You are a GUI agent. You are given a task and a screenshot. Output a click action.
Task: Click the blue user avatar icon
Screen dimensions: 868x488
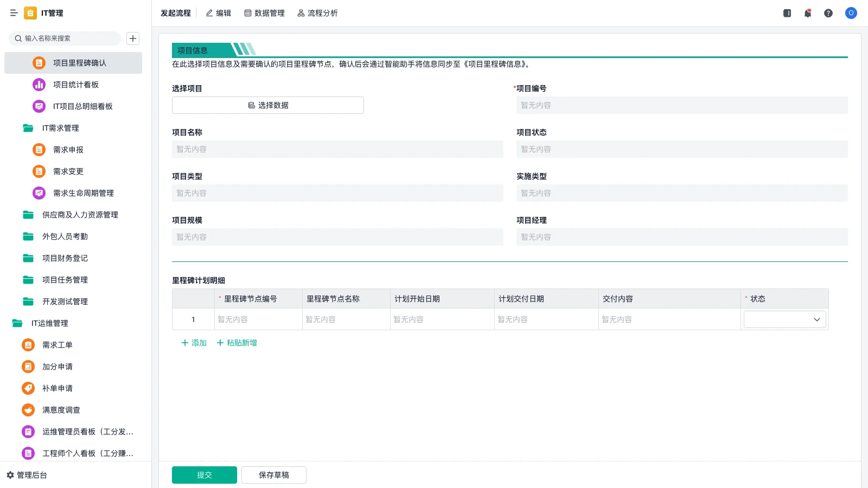(x=851, y=13)
